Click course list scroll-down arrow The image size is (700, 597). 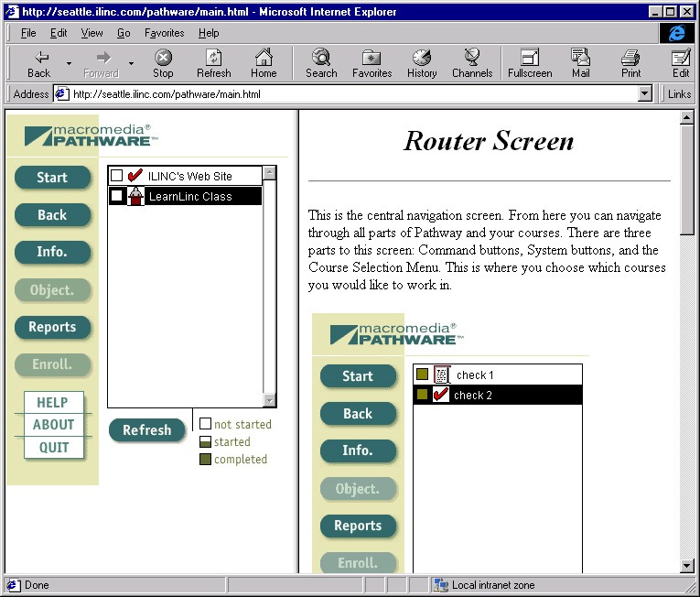269,400
